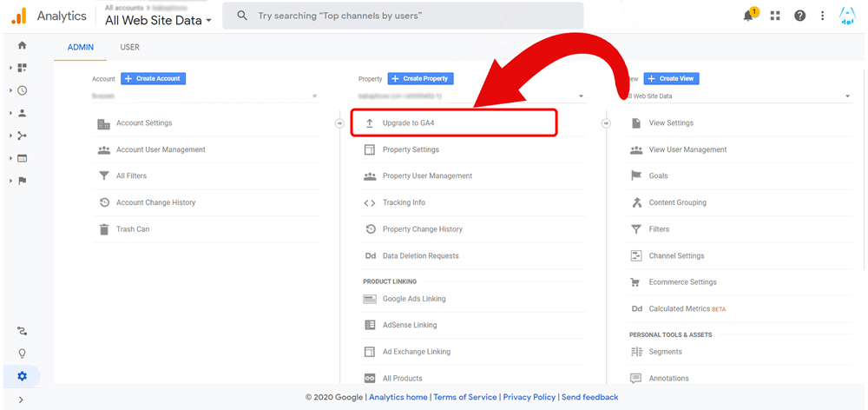Open Realtime clock sidebar icon

(x=23, y=90)
